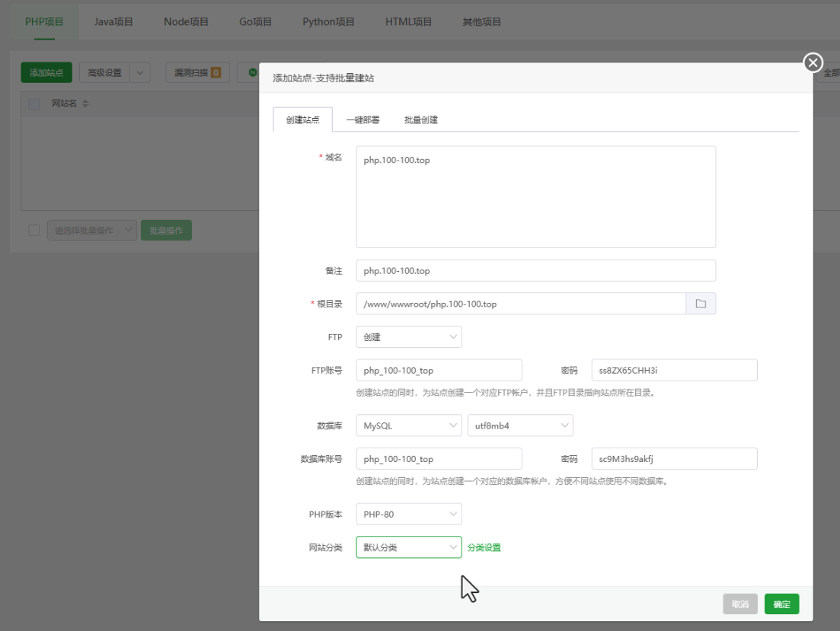Open the Python项目 tab
This screenshot has height=631, width=840.
[x=328, y=22]
